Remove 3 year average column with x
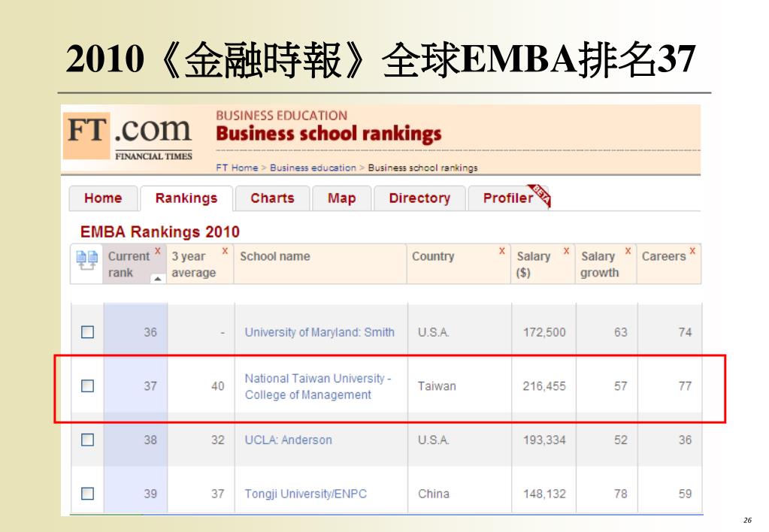The image size is (769, 532). pyautogui.click(x=225, y=250)
